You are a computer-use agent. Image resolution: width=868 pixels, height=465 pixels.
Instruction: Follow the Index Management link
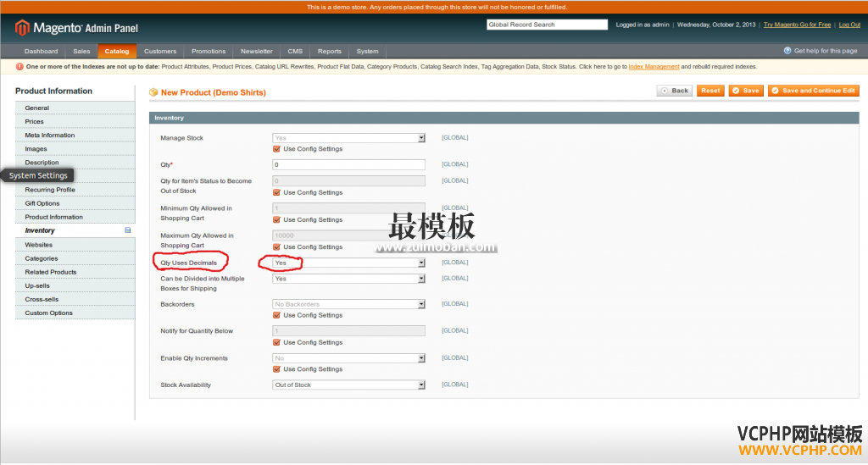tap(654, 66)
